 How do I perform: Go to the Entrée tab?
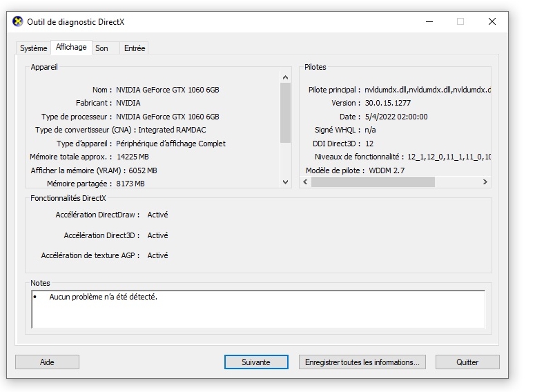(135, 48)
